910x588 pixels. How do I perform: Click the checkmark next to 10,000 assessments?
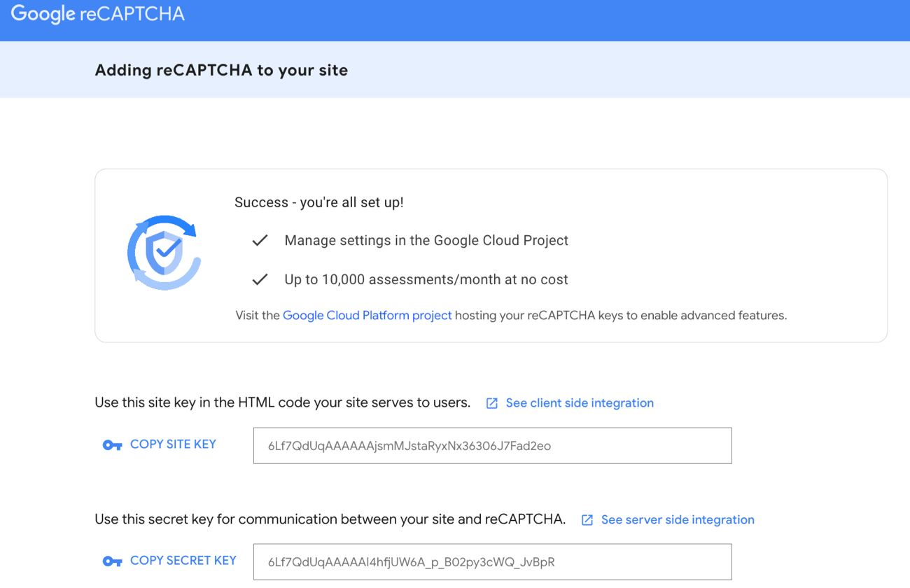click(x=260, y=279)
